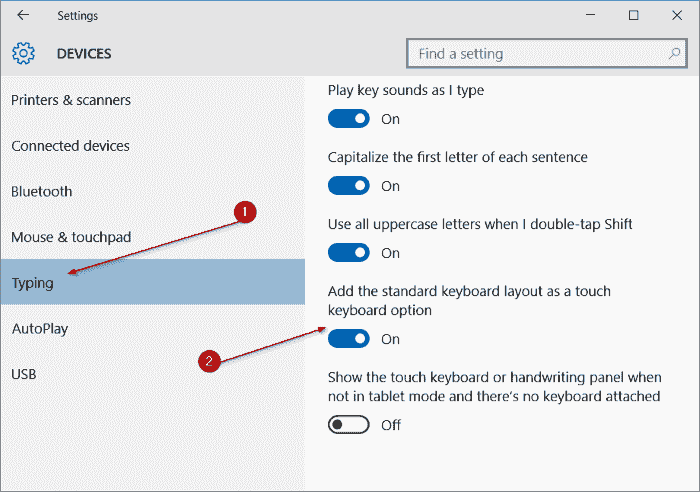Turn off Play key sounds toggle
The image size is (700, 492).
(x=349, y=119)
